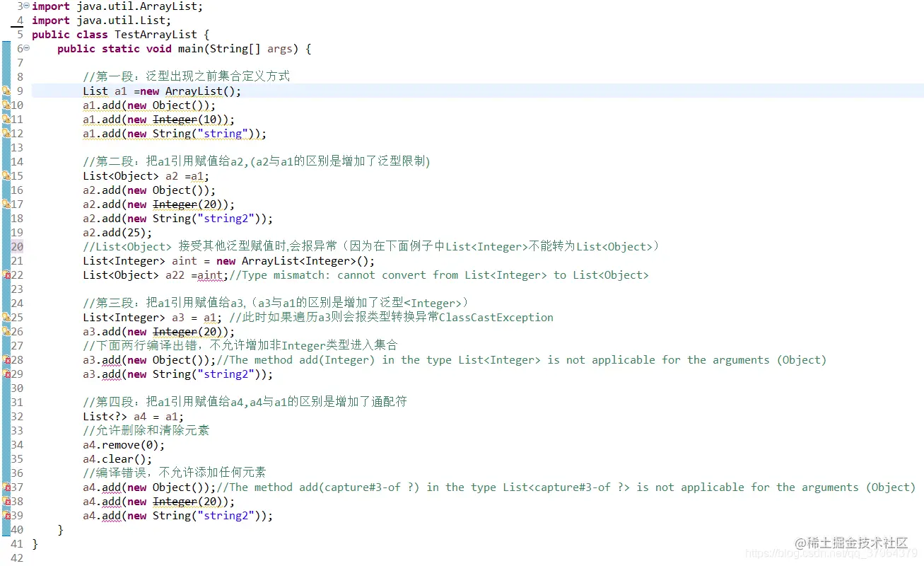Image resolution: width=924 pixels, height=566 pixels.
Task: Click line number 20 in the gutter
Action: pos(17,246)
